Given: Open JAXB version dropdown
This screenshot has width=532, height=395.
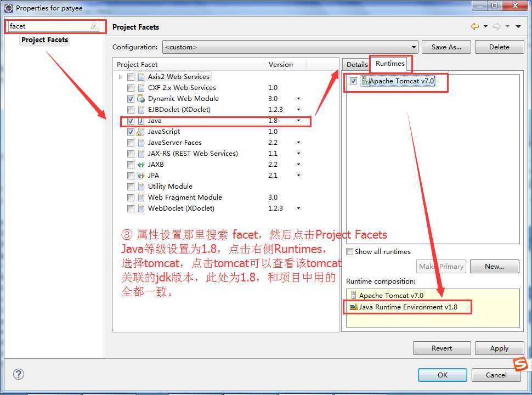Looking at the screenshot, I should 298,164.
